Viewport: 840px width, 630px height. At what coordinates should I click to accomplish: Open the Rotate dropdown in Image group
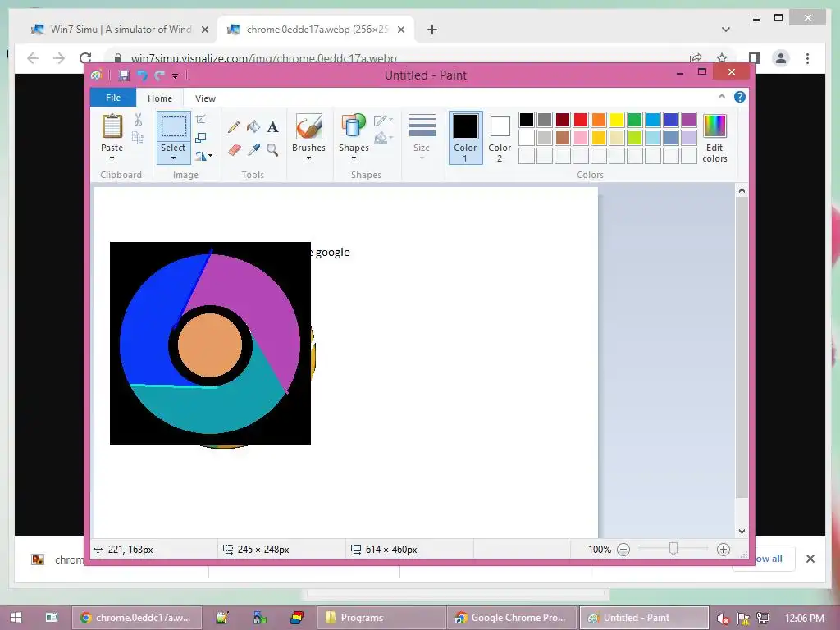coord(203,156)
